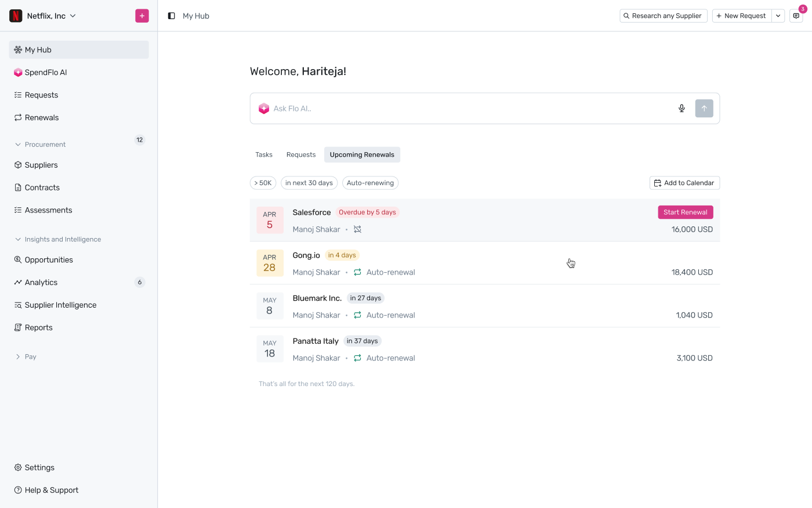Go to Renewals in the sidebar
Screen dimensions: 812x508
point(79,118)
